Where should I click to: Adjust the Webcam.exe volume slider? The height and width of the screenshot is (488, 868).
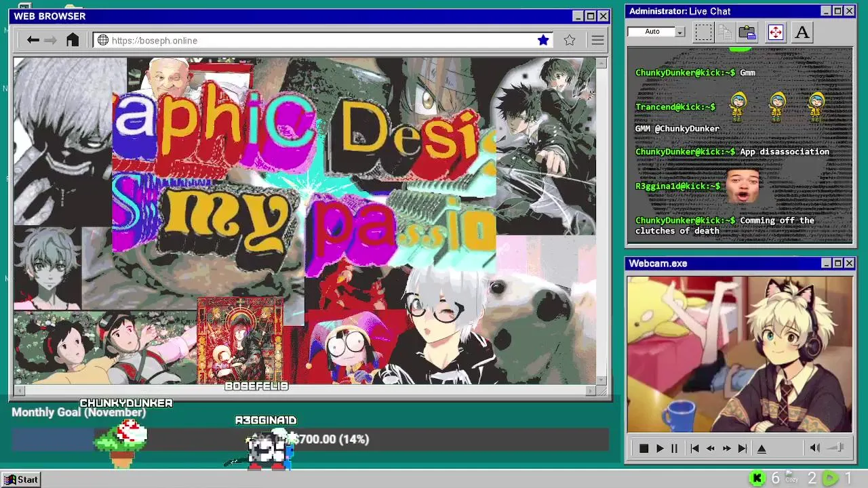tap(837, 447)
